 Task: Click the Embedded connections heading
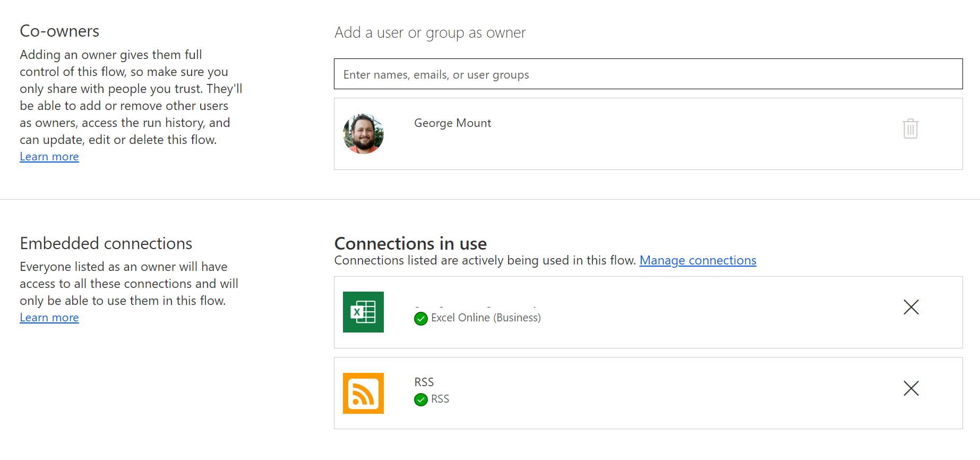click(106, 243)
